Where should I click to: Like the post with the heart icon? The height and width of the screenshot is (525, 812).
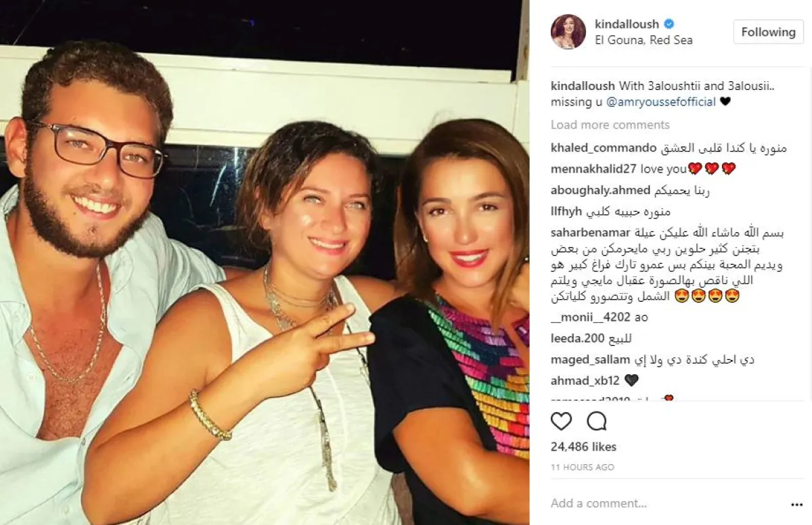(561, 421)
